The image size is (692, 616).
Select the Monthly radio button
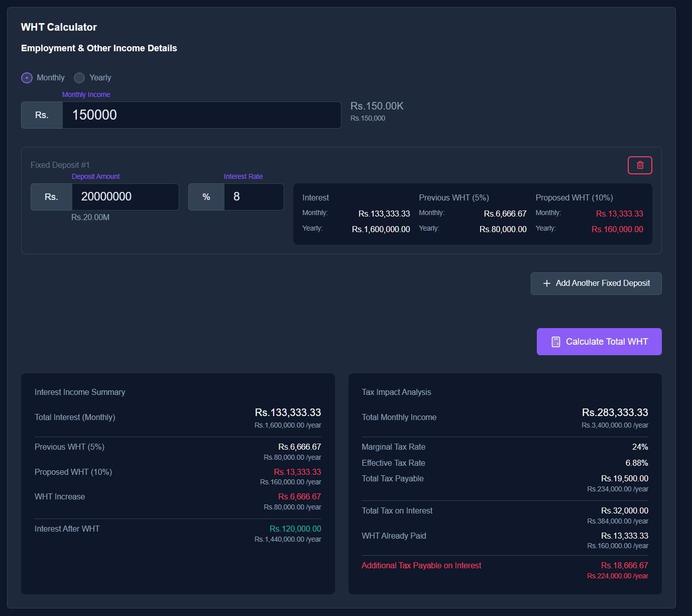[27, 78]
